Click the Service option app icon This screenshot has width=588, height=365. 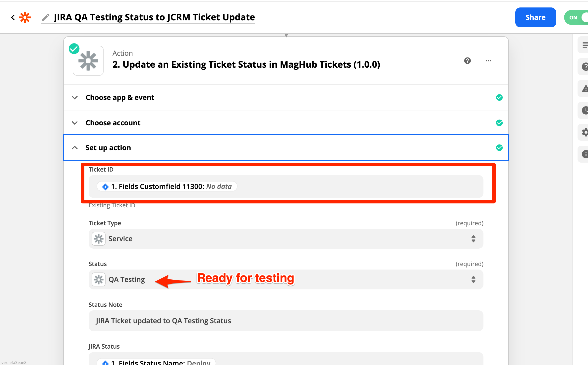99,239
